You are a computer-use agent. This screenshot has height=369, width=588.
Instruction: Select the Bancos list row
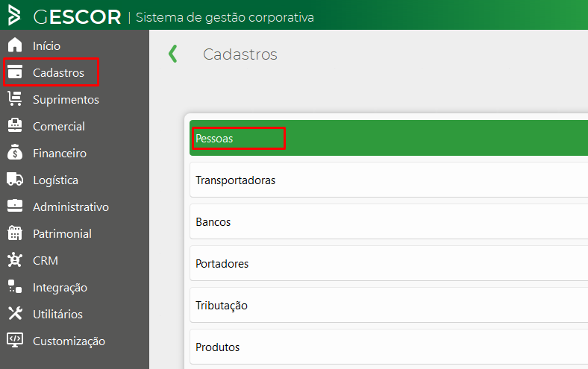click(389, 221)
